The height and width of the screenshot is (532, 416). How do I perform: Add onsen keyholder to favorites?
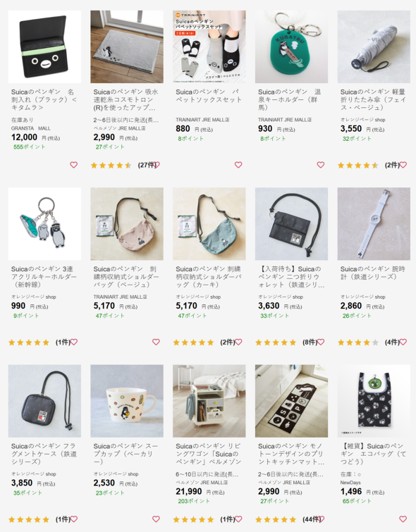[x=321, y=165]
